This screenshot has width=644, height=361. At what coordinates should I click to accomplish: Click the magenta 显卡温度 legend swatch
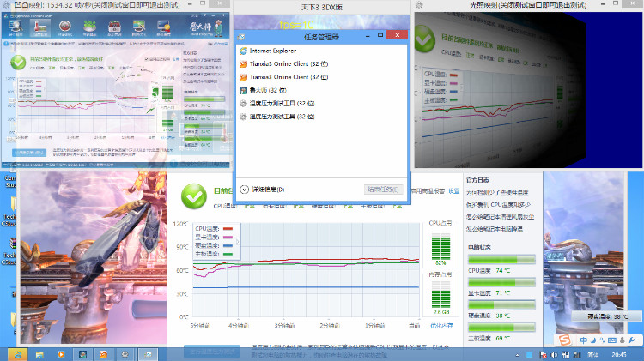pyautogui.click(x=228, y=238)
